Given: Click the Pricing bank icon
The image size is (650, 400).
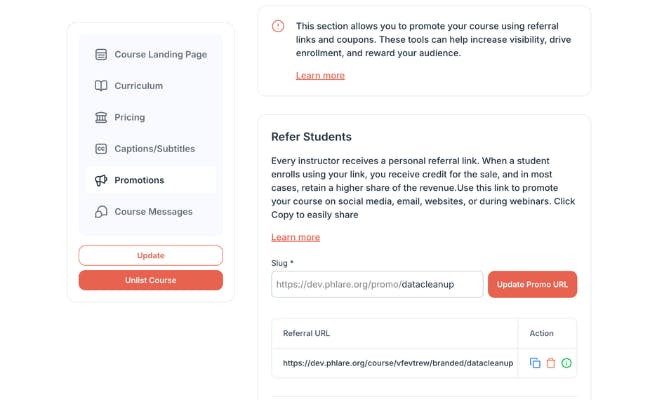Looking at the screenshot, I should 101,117.
